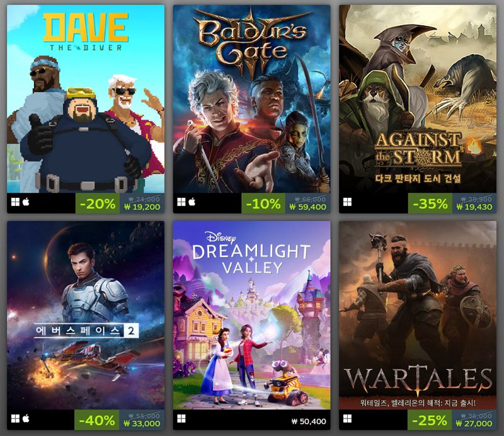Click the Windows icon under Against the Storm
This screenshot has width=504, height=436.
tap(348, 202)
